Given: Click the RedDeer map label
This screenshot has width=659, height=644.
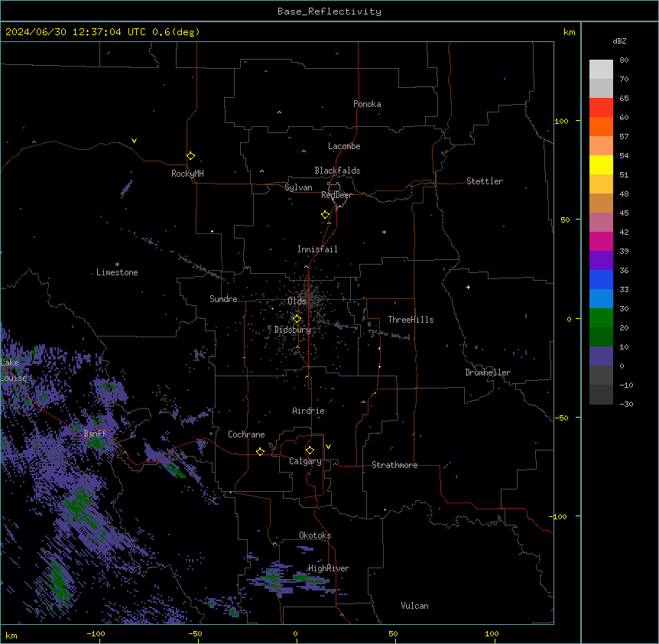Looking at the screenshot, I should (336, 195).
